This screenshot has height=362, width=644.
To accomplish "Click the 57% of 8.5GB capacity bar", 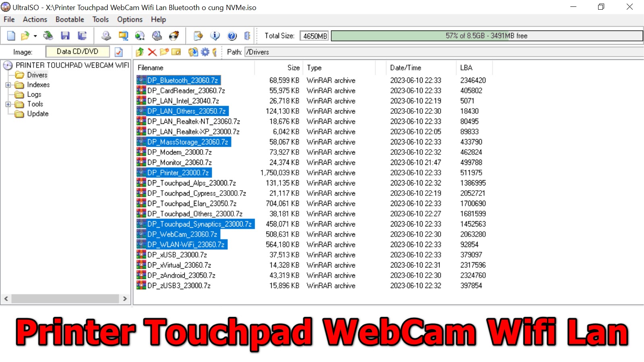I will click(487, 36).
